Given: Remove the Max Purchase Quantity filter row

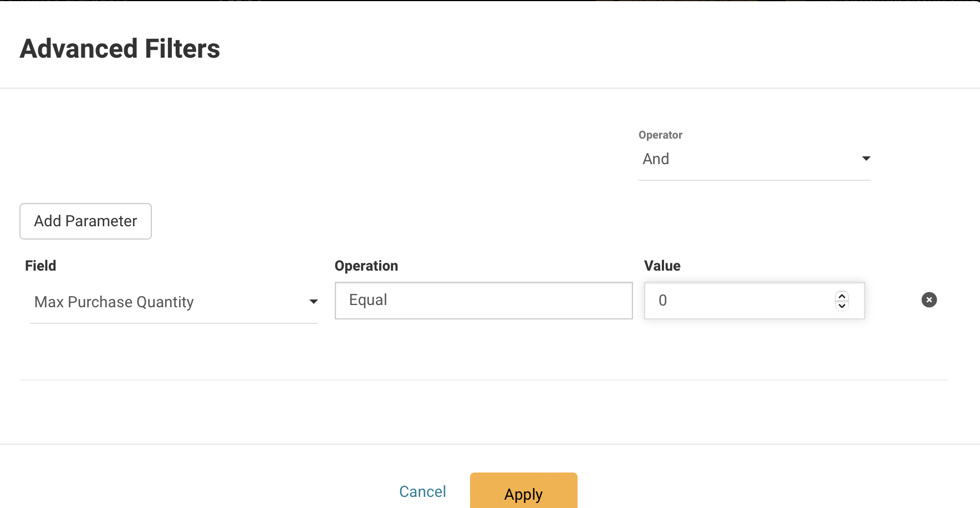Looking at the screenshot, I should point(929,300).
